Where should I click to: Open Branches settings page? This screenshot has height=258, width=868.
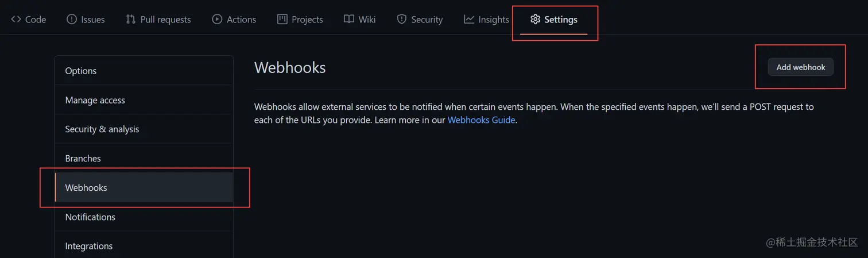[144, 159]
